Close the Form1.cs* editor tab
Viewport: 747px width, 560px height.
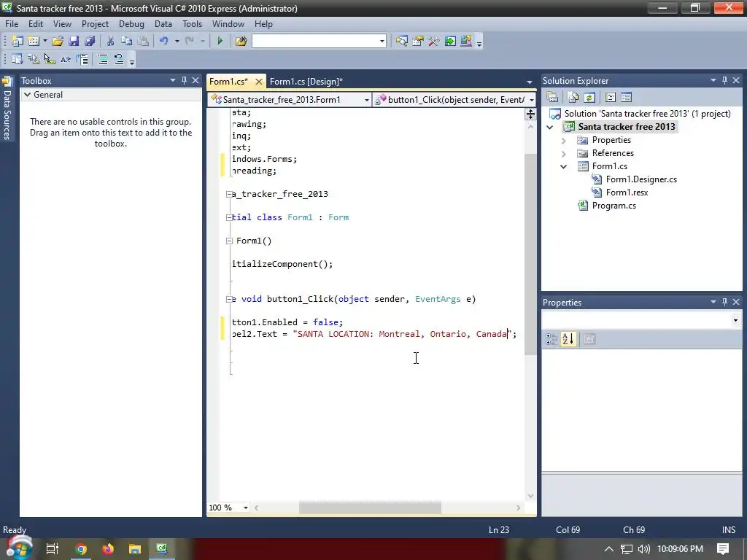(259, 82)
